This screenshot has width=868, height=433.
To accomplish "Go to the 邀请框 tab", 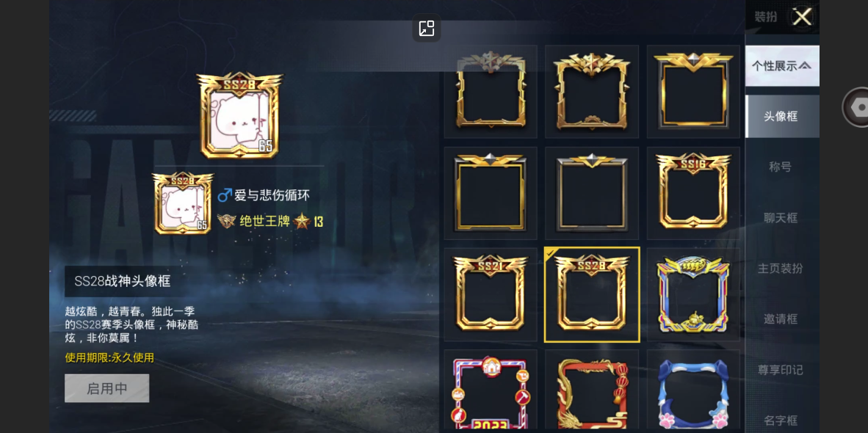I will coord(780,319).
